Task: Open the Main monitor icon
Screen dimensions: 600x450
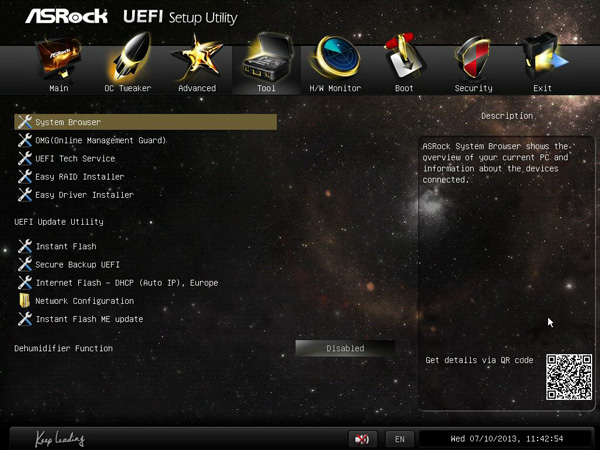Action: (59, 57)
